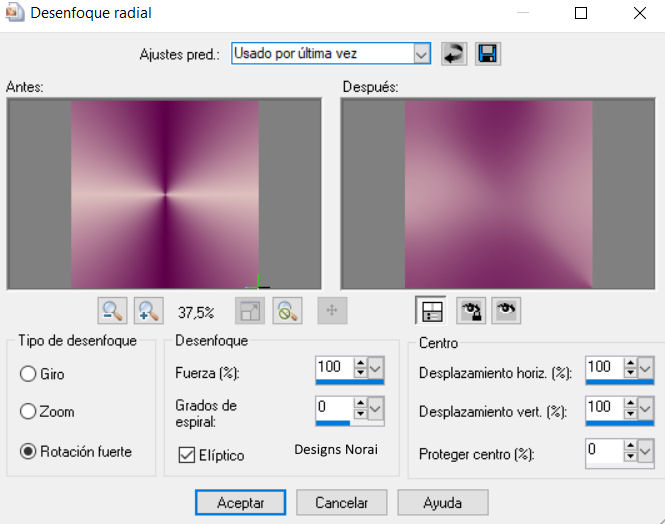Click the zoom out magnifier icon
This screenshot has height=524, width=665.
tap(112, 311)
